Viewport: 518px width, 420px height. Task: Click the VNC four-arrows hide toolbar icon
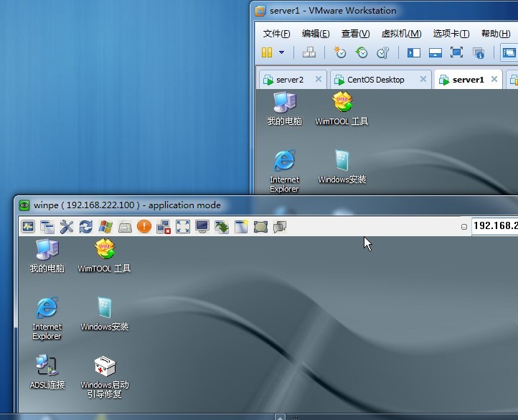point(183,227)
